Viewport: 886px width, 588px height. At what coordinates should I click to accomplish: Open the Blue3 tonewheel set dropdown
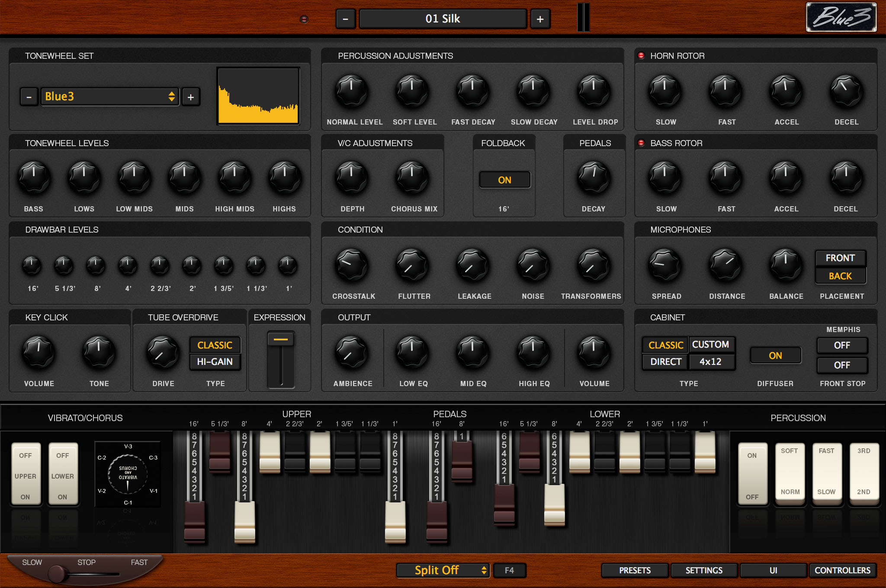click(110, 96)
